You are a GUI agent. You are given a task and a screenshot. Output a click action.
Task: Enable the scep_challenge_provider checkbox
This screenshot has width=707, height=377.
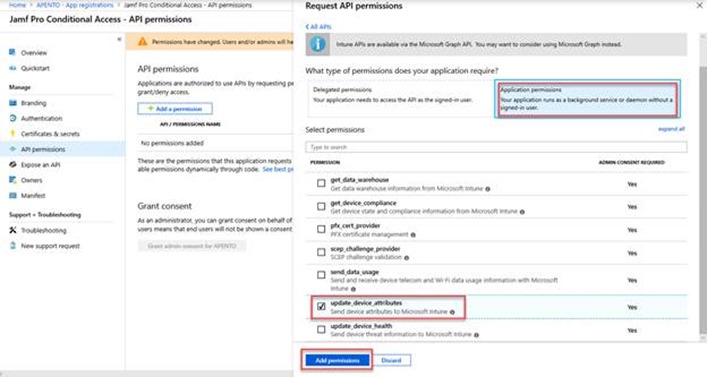[x=321, y=253]
